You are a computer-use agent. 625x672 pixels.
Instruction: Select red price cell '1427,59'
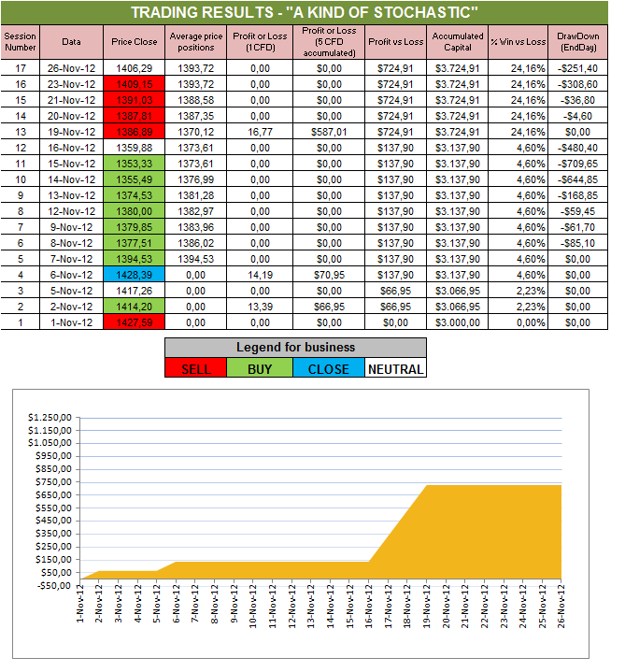click(135, 322)
